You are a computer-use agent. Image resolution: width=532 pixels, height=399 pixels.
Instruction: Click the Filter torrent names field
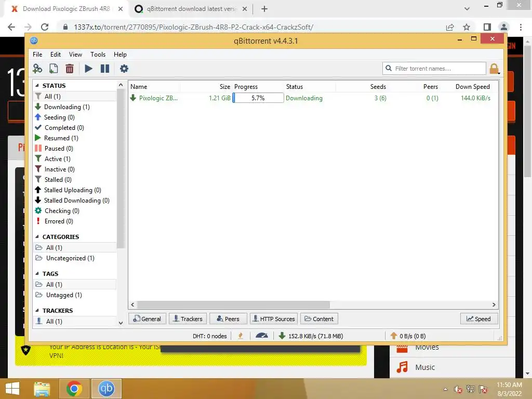(434, 69)
